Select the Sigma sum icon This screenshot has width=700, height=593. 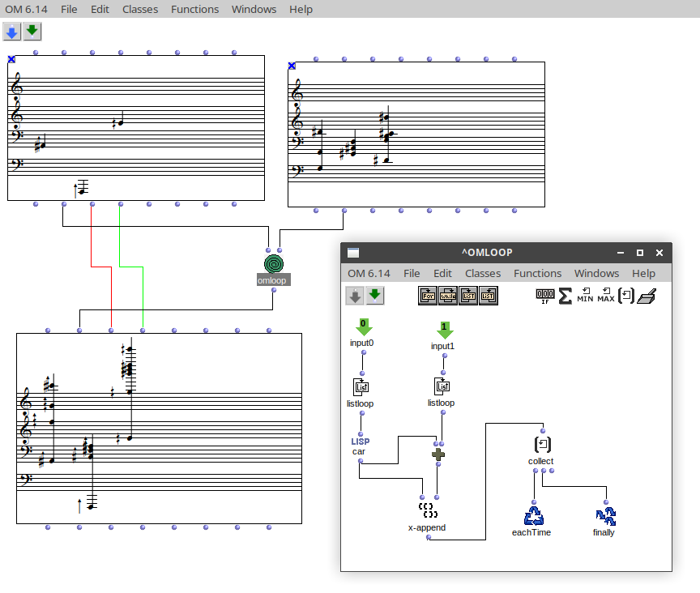point(566,296)
